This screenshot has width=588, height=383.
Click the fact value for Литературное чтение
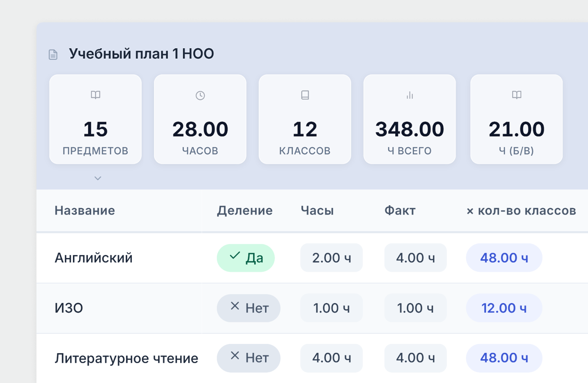click(415, 358)
